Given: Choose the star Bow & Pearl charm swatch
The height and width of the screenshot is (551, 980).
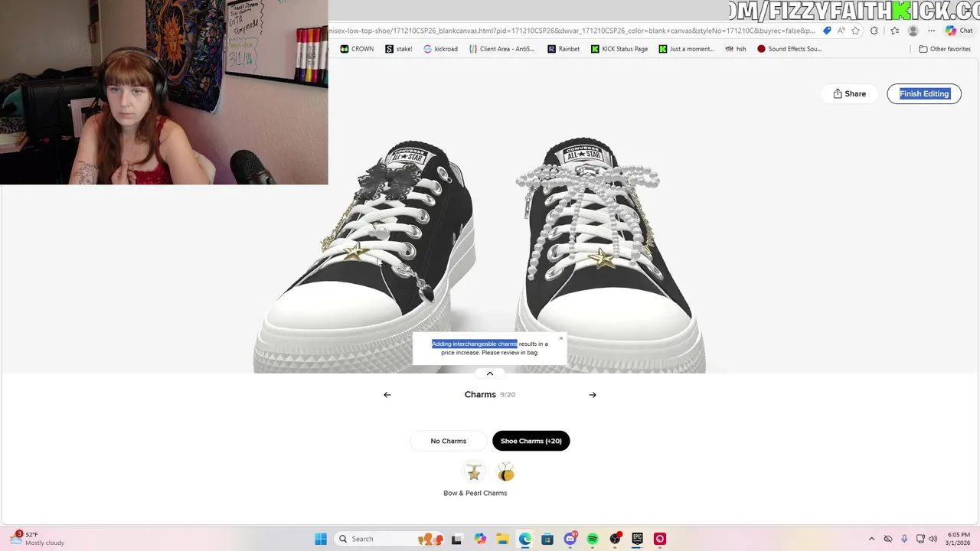Looking at the screenshot, I should (x=474, y=472).
